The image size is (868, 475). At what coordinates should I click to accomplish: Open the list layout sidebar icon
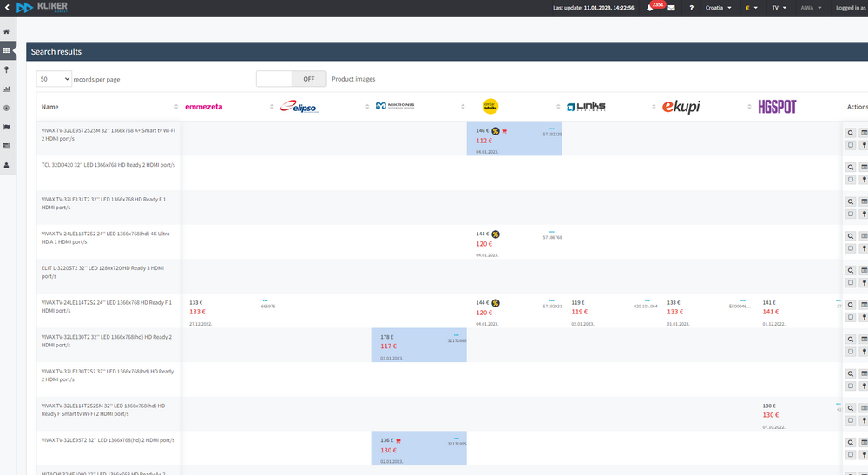(7, 146)
